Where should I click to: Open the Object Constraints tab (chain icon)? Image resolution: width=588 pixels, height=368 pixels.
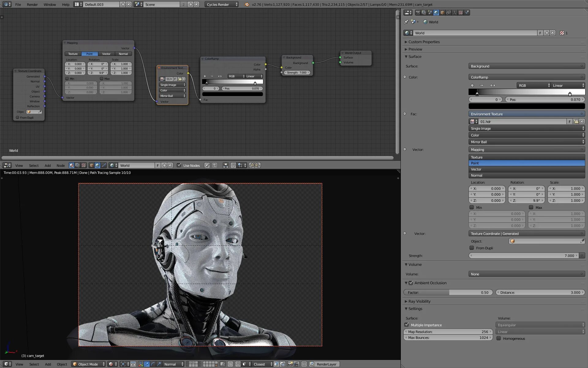448,13
